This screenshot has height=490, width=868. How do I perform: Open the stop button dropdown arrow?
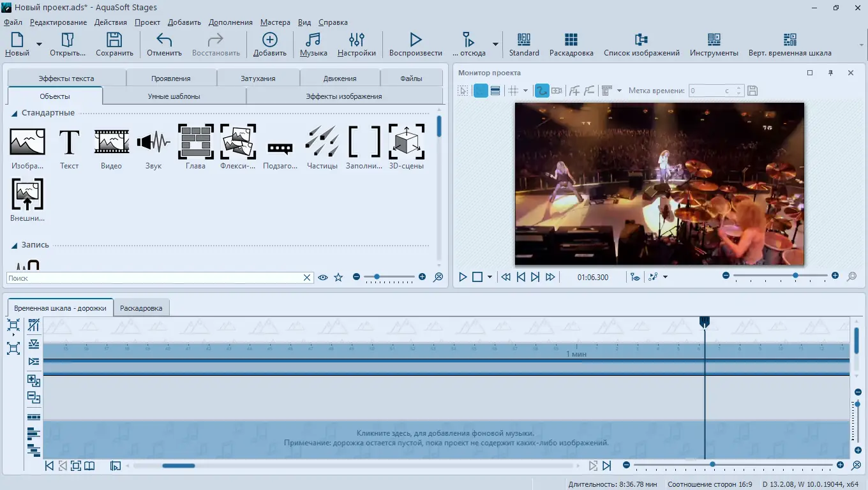tap(490, 277)
